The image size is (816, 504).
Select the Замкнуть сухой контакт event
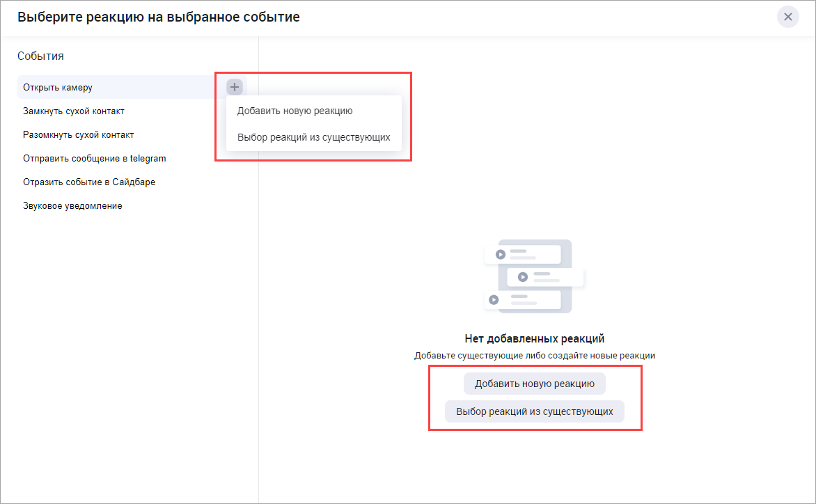click(74, 111)
